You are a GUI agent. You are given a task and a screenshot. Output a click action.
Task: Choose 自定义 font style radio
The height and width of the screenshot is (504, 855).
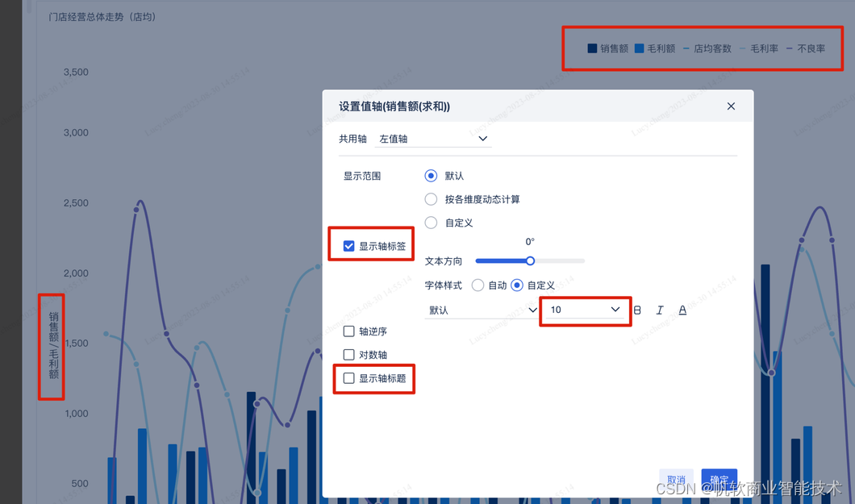[517, 285]
